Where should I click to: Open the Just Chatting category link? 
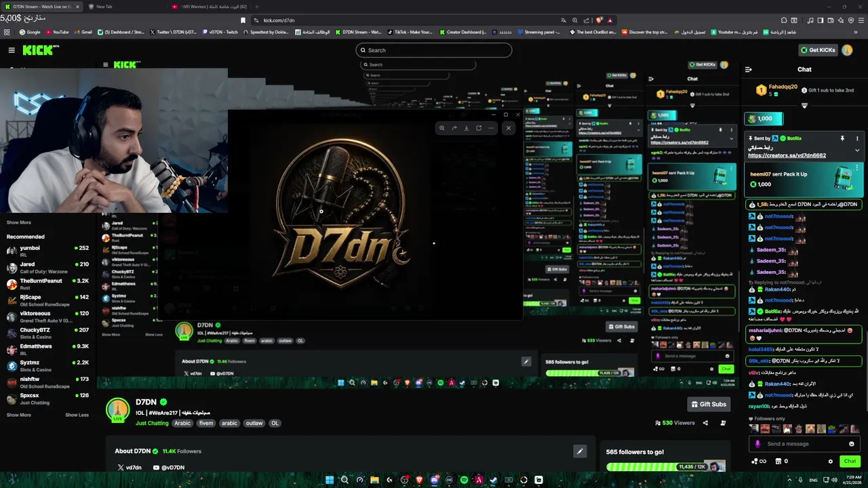point(152,423)
